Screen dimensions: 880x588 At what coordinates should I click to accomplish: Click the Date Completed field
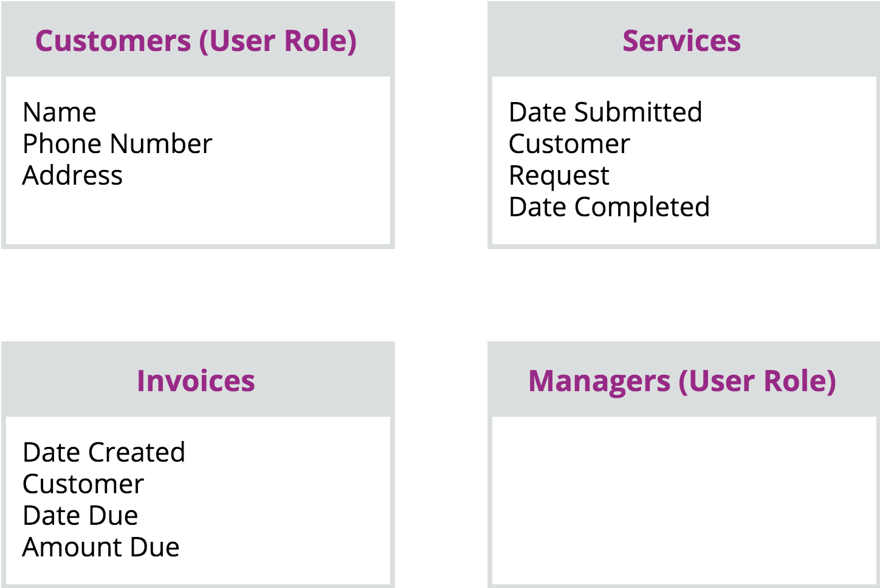[x=609, y=207]
